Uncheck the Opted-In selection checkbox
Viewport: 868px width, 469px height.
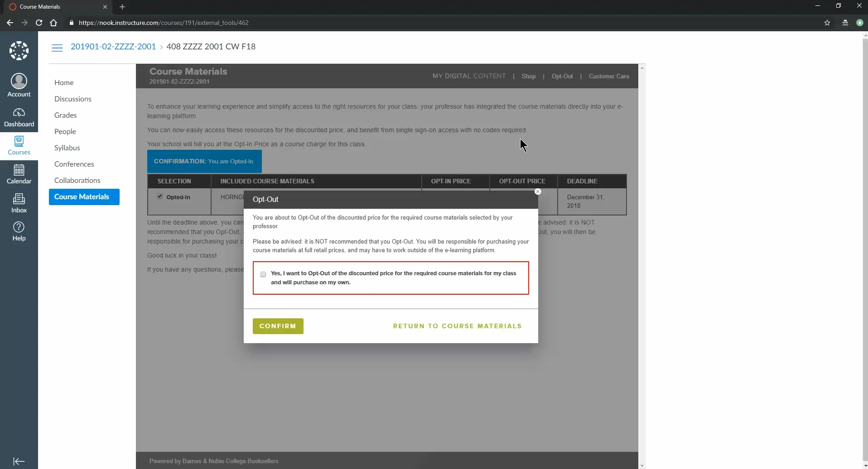(x=160, y=196)
